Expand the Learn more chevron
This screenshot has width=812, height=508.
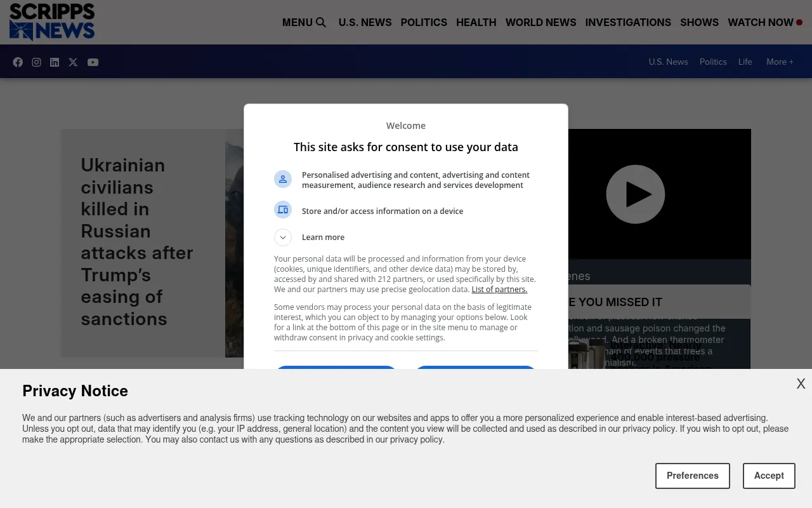point(283,237)
